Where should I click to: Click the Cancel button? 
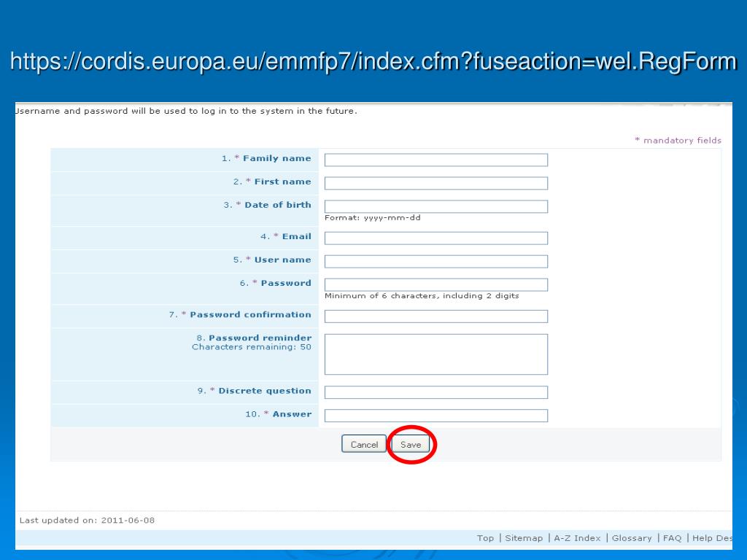coord(364,444)
